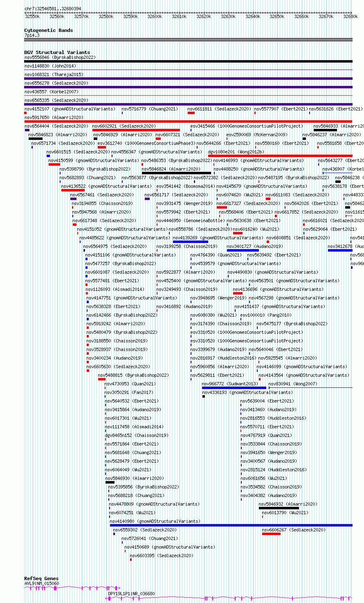Open the RefSeq Genes track title
The width and height of the screenshot is (364, 603).
tap(41, 579)
